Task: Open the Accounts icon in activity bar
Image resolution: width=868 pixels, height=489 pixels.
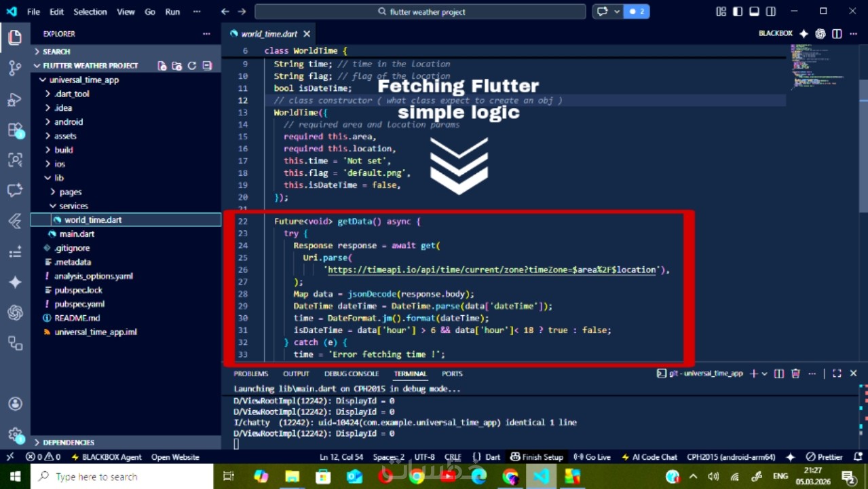Action: tap(15, 403)
